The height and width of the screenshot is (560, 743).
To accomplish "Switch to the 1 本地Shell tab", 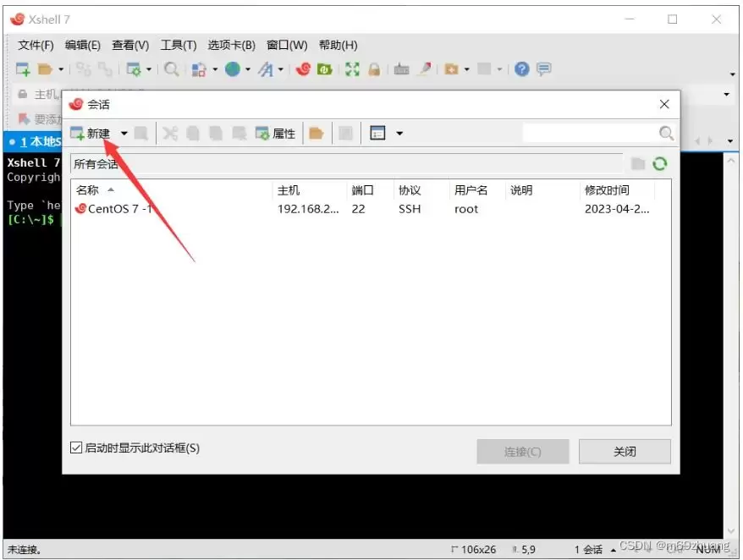I will 34,141.
